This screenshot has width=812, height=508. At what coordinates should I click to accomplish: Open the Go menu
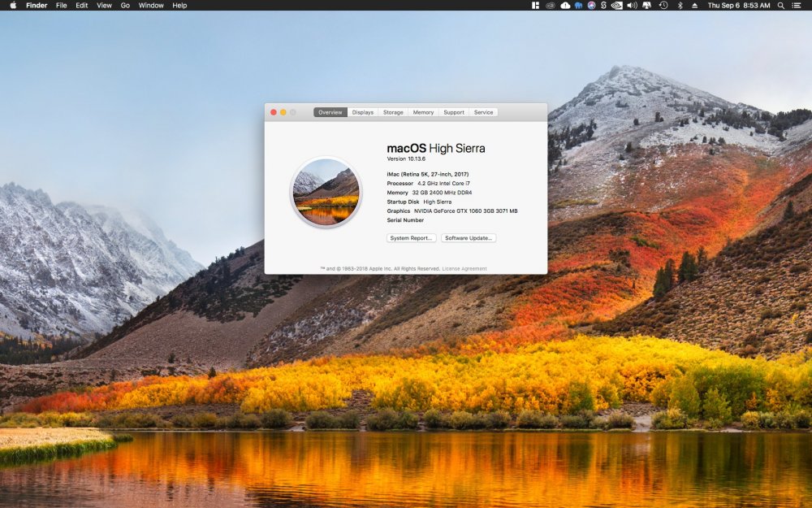coord(125,5)
